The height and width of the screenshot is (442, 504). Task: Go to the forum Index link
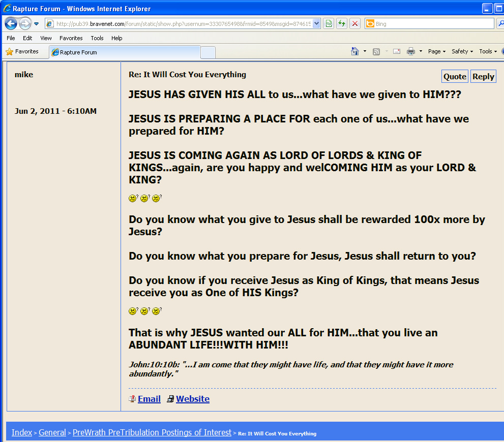(x=22, y=432)
